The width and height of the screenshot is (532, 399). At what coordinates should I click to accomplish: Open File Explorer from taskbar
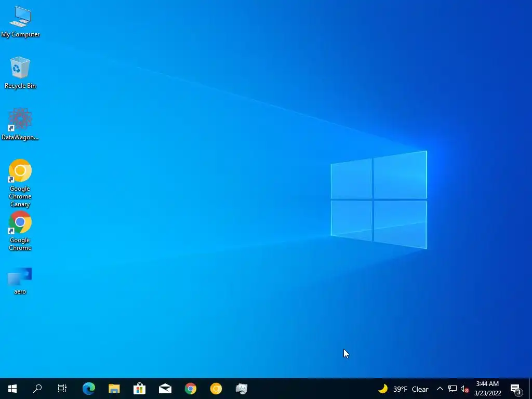pos(114,389)
